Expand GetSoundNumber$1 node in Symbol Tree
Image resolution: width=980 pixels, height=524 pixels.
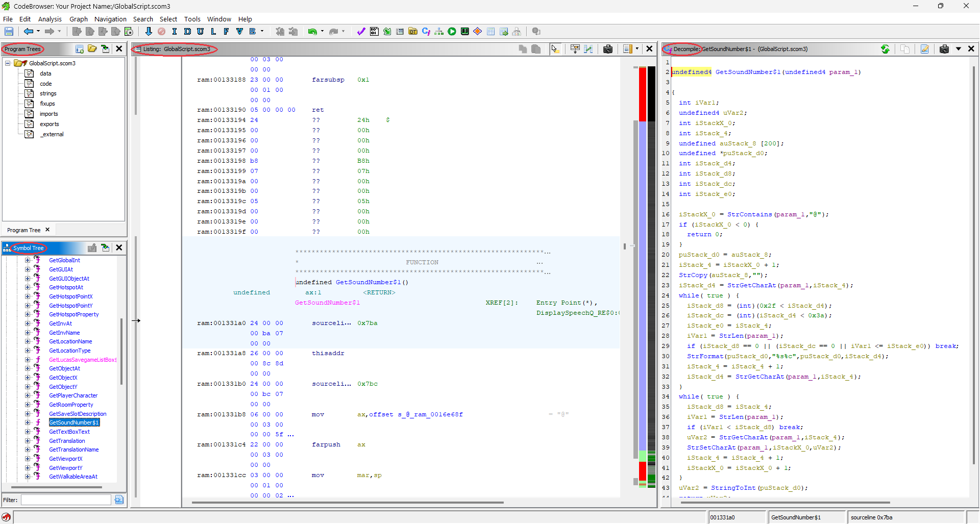pos(28,422)
